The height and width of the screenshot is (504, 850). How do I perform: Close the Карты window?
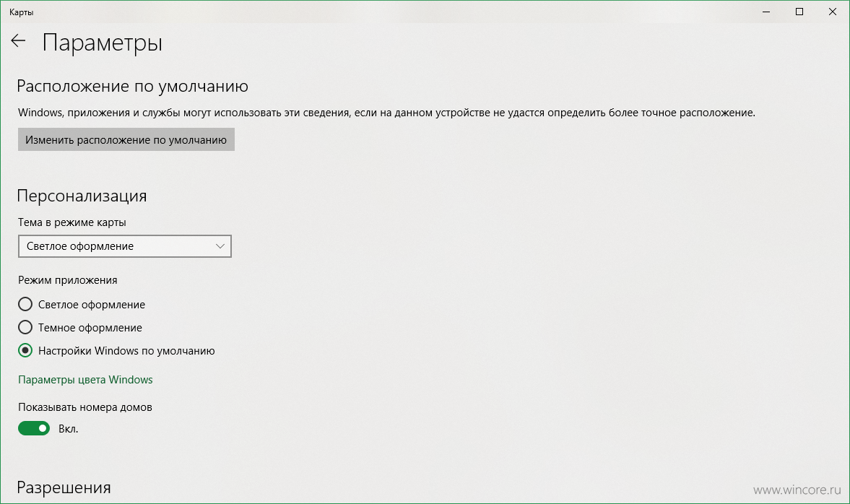(x=833, y=12)
